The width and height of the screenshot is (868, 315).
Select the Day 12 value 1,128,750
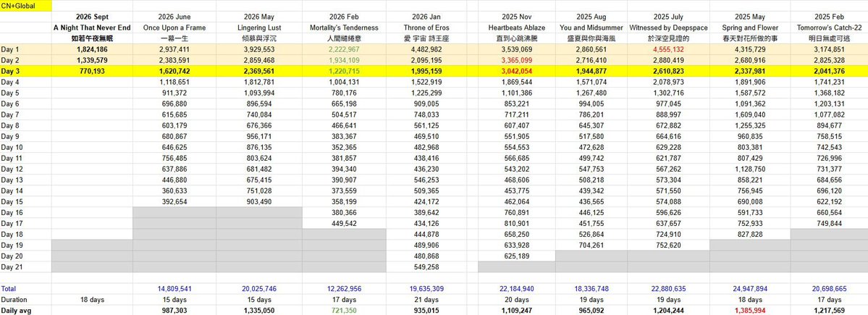pos(750,169)
